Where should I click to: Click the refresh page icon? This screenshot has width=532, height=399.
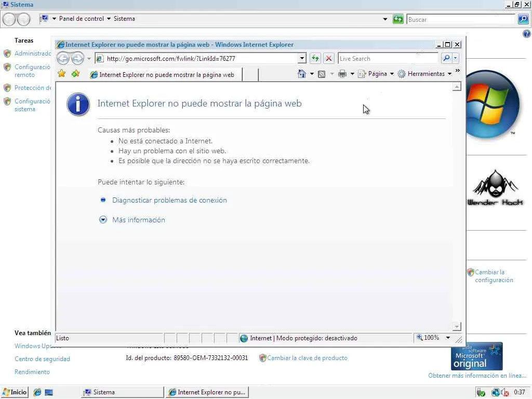(315, 58)
